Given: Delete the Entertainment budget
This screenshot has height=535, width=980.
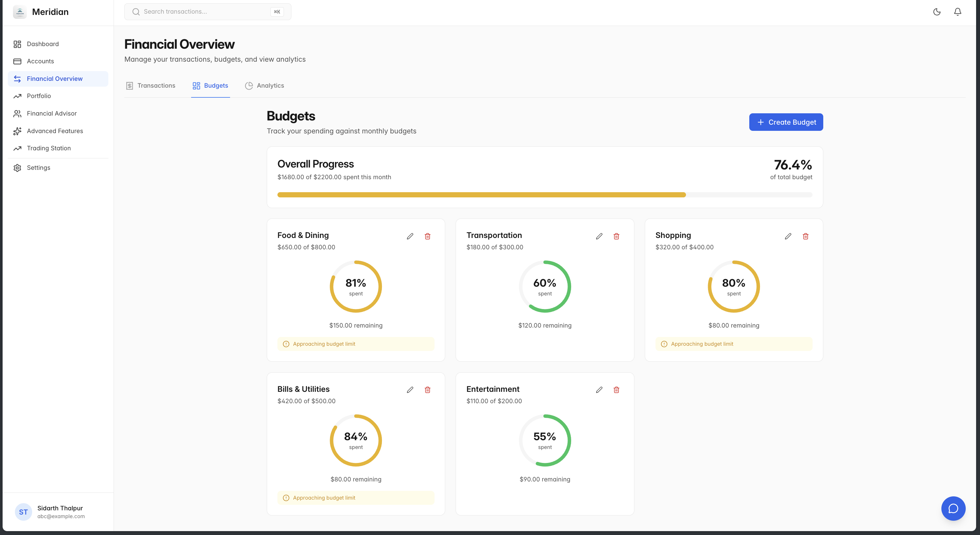Looking at the screenshot, I should (x=616, y=390).
